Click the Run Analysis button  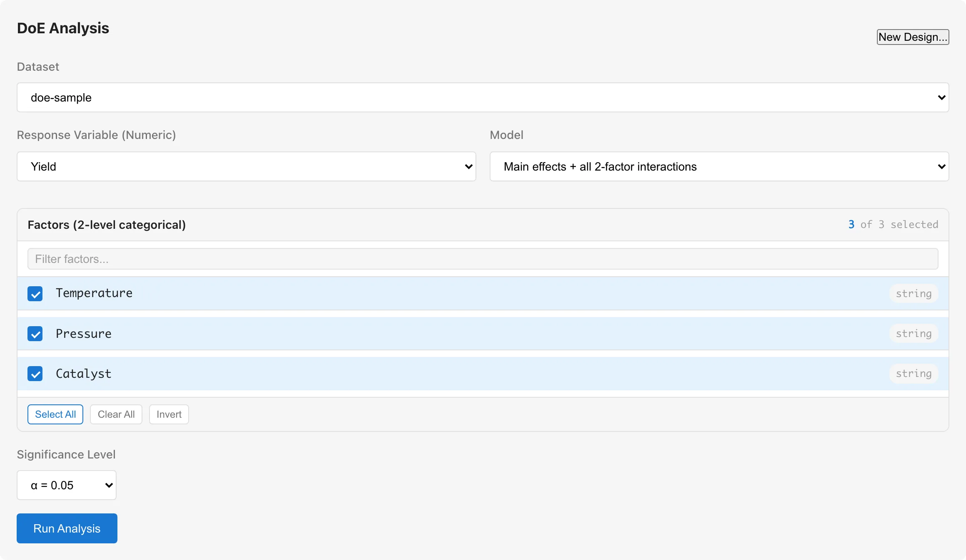point(67,528)
